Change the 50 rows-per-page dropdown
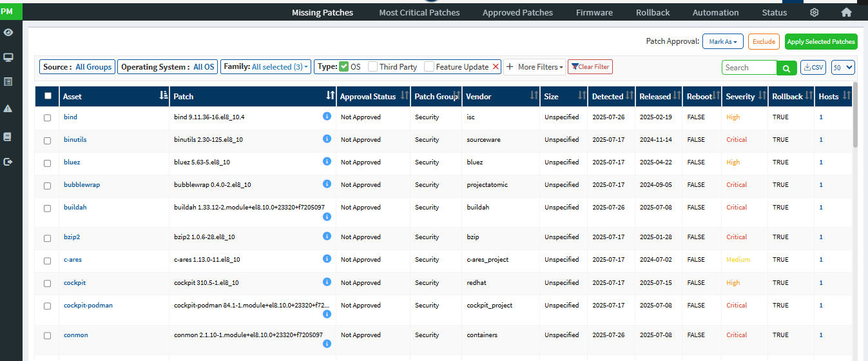868x361 pixels. 843,67
